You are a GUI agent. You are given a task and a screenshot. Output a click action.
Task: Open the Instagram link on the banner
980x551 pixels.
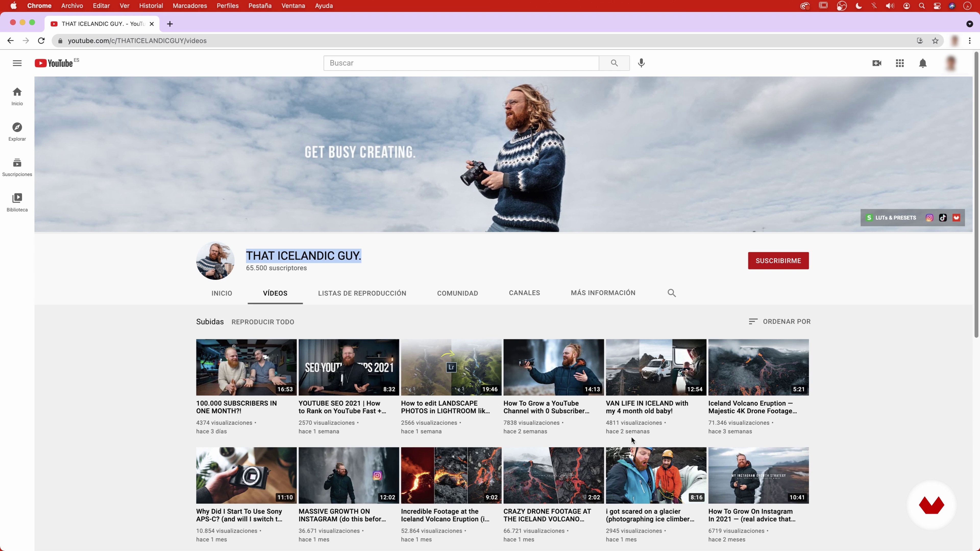pos(929,218)
